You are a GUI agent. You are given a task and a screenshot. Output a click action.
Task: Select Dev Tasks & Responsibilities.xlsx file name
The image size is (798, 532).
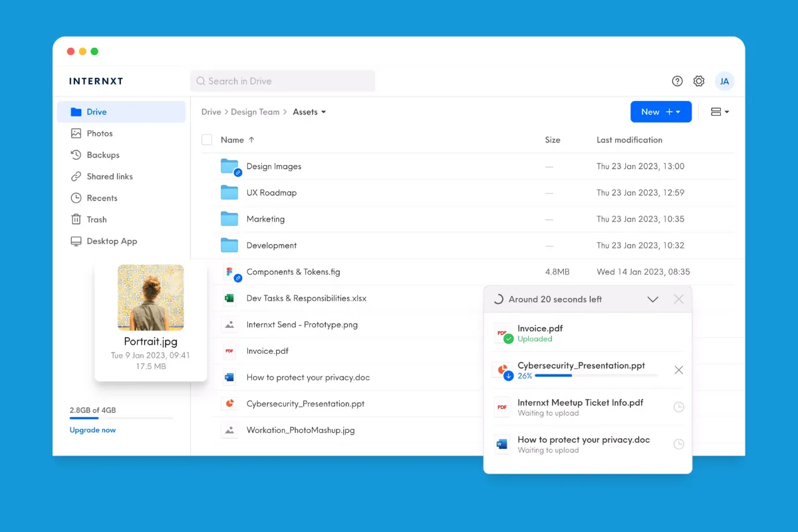pyautogui.click(x=307, y=298)
